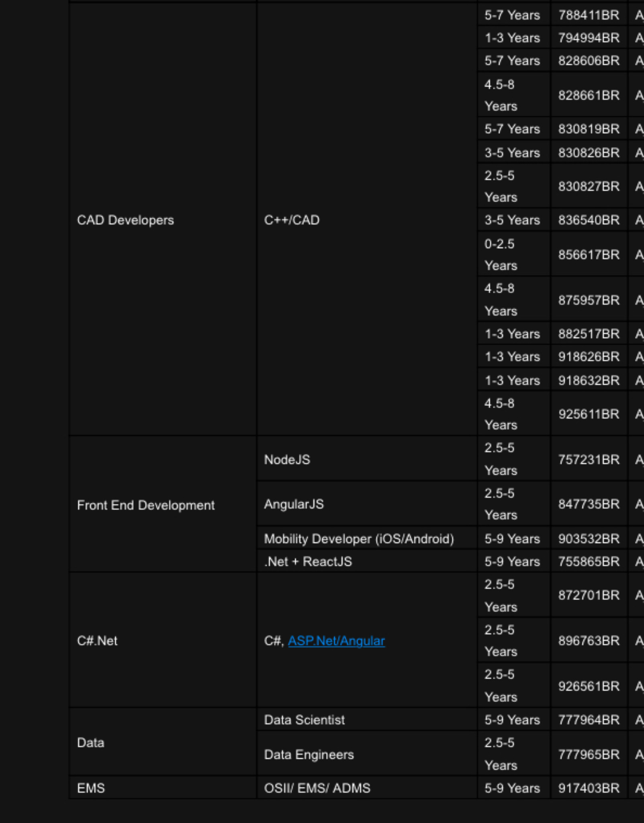Click 1-3 Years beside 794994BR
This screenshot has height=823, width=644.
[x=513, y=38]
